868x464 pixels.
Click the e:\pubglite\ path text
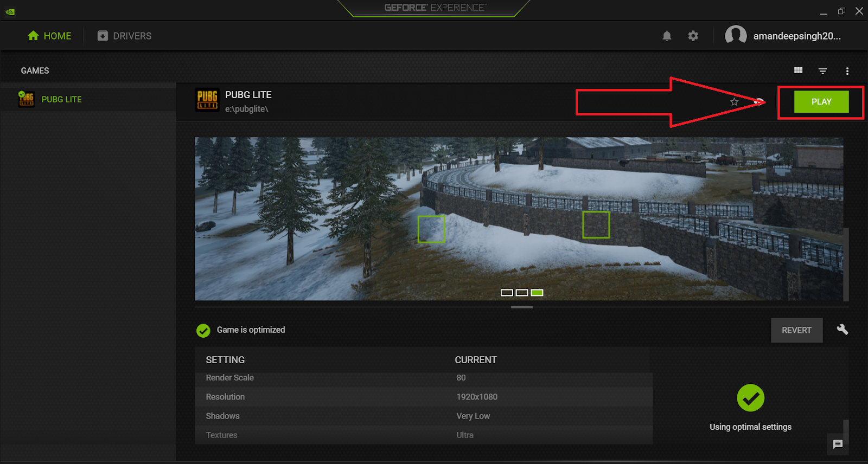247,109
